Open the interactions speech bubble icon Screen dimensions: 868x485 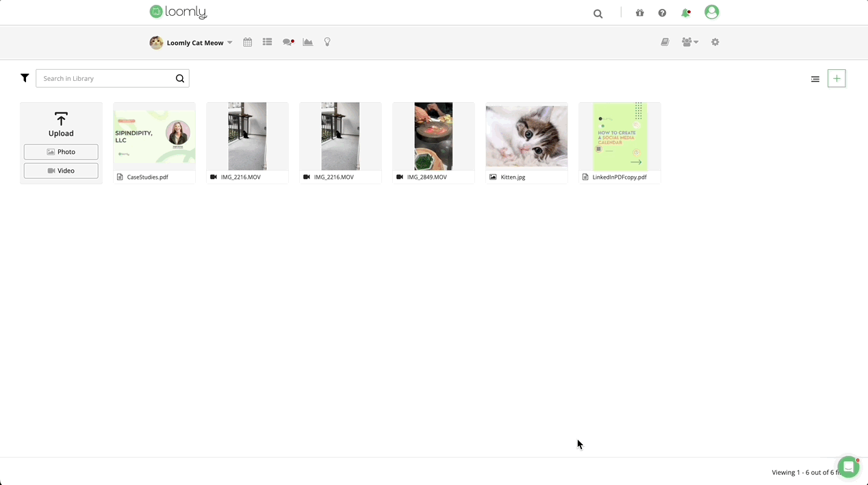coord(288,42)
